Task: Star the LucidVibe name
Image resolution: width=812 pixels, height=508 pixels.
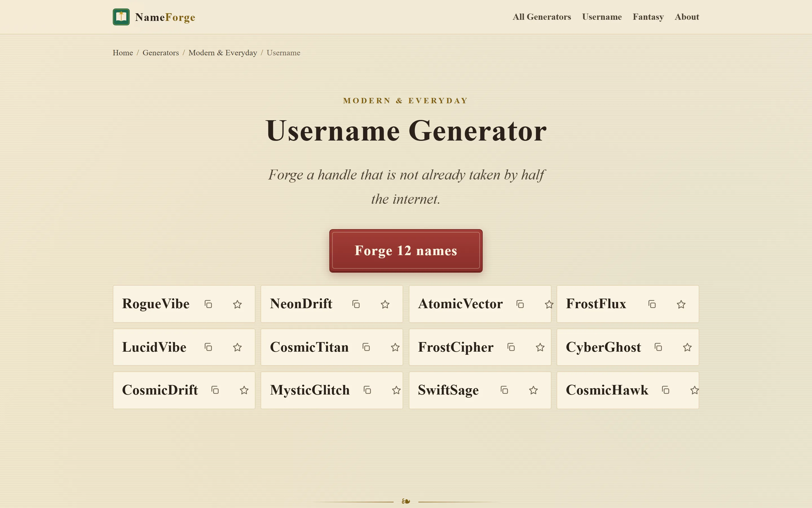Action: 238,347
